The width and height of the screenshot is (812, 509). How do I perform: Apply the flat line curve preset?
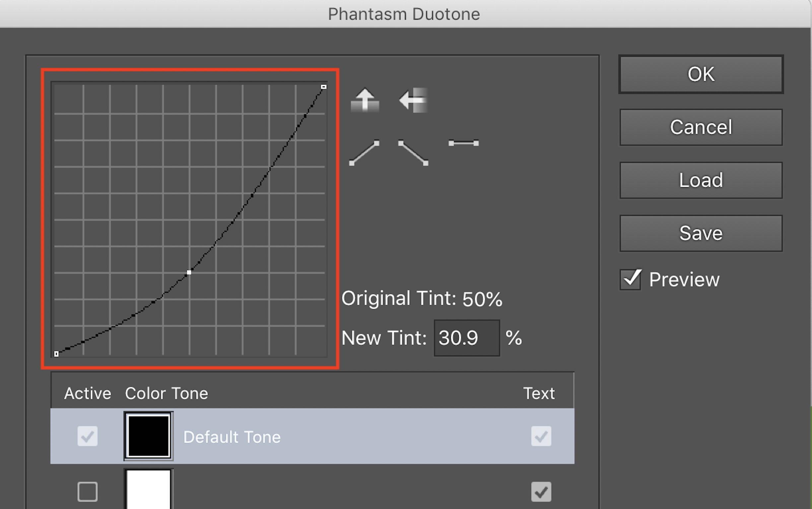464,143
